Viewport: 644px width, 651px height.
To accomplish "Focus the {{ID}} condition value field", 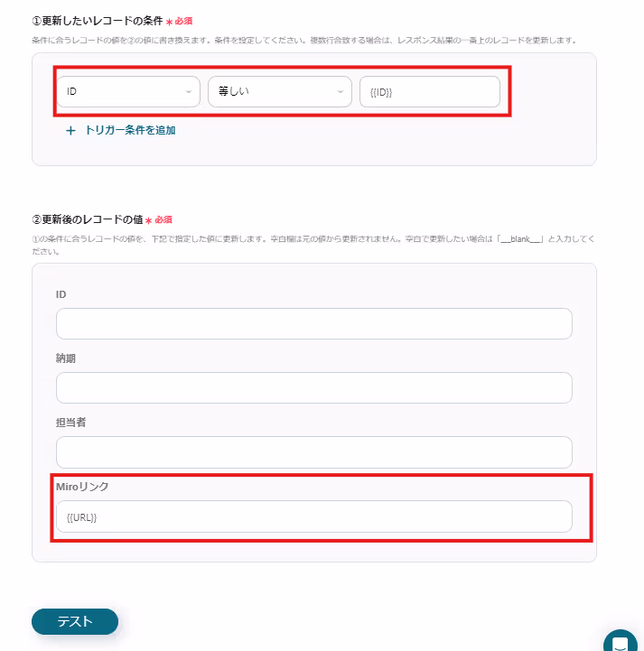I will coord(430,92).
